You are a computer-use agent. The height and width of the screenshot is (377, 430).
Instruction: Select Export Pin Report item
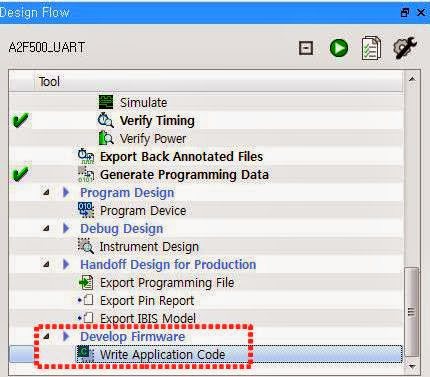click(147, 300)
